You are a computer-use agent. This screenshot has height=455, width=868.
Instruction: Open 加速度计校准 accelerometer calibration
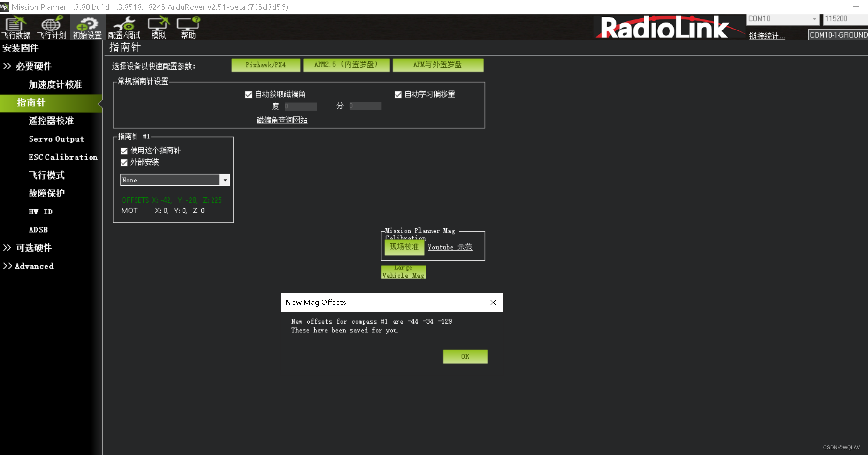point(55,84)
